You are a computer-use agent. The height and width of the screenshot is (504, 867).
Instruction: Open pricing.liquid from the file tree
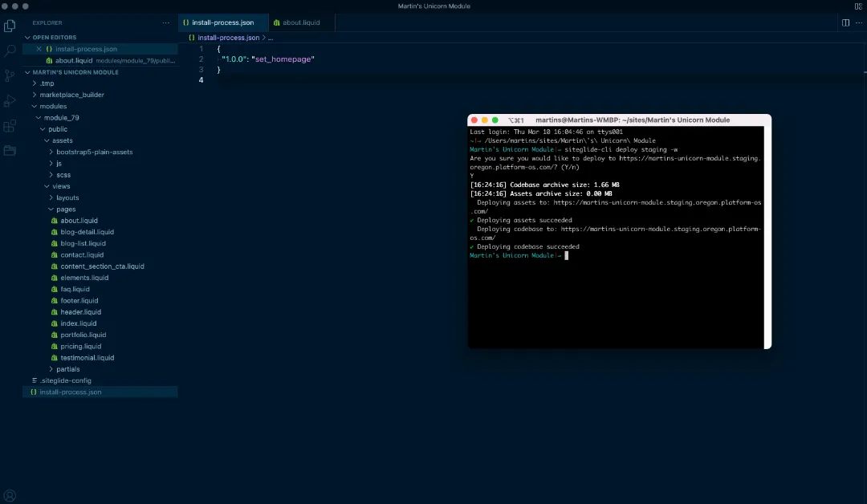point(81,347)
